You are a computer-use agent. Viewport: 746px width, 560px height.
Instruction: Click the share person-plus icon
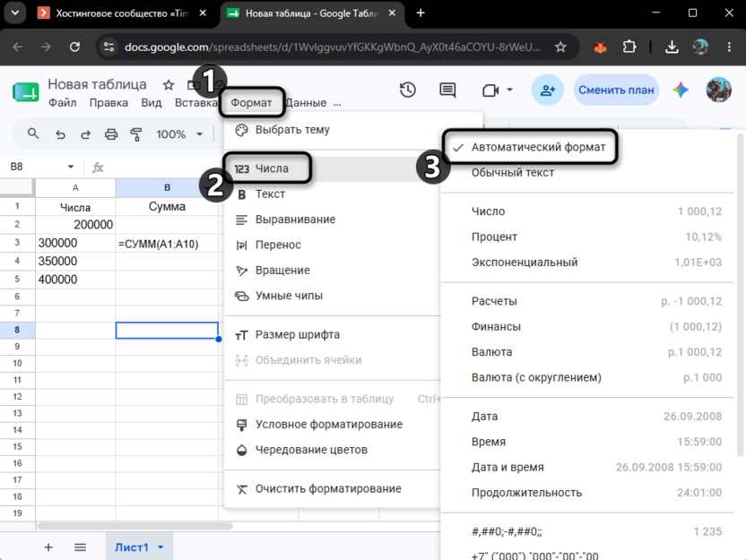(548, 90)
